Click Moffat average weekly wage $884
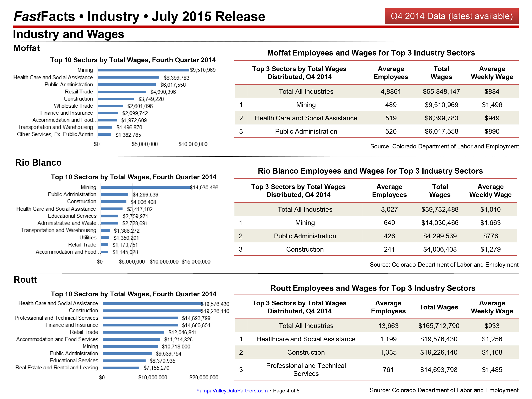This screenshot has width=532, height=399. (x=492, y=92)
